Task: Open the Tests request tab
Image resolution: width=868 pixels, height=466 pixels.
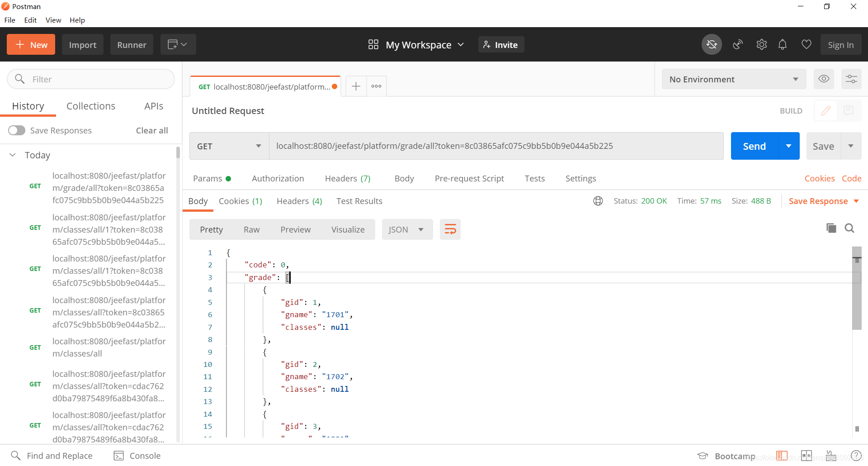Action: [535, 178]
